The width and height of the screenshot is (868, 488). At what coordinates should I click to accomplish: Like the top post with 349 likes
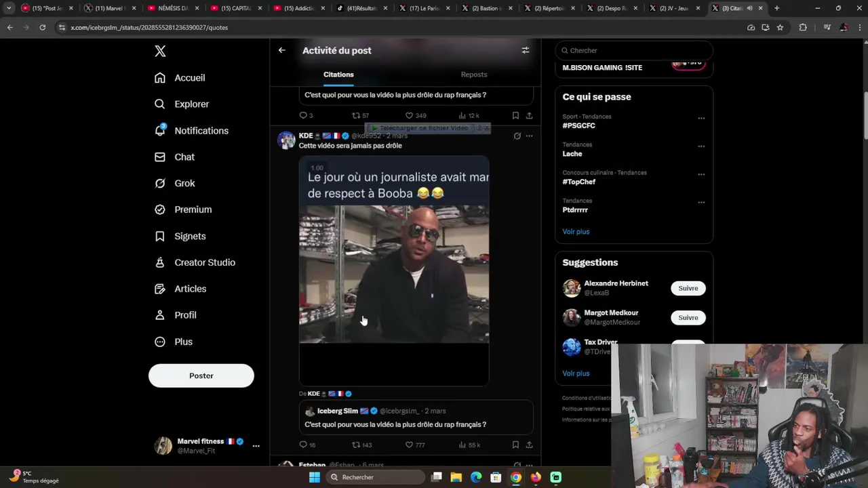[415, 115]
